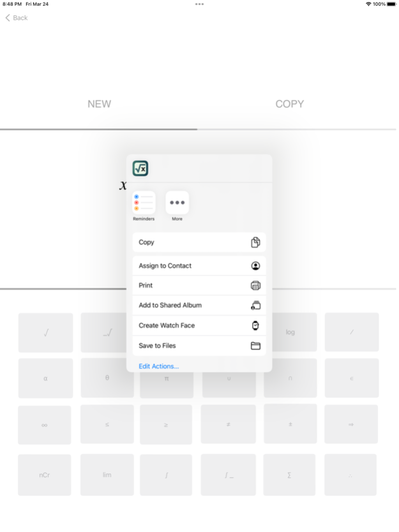Insert the intersection symbol
Viewport: 399px width, 532px height.
click(290, 378)
